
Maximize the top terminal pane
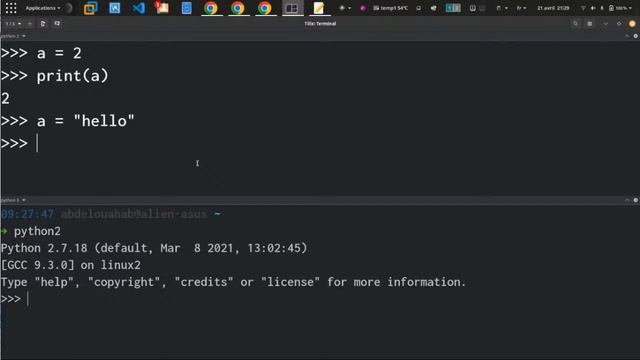coord(627,36)
